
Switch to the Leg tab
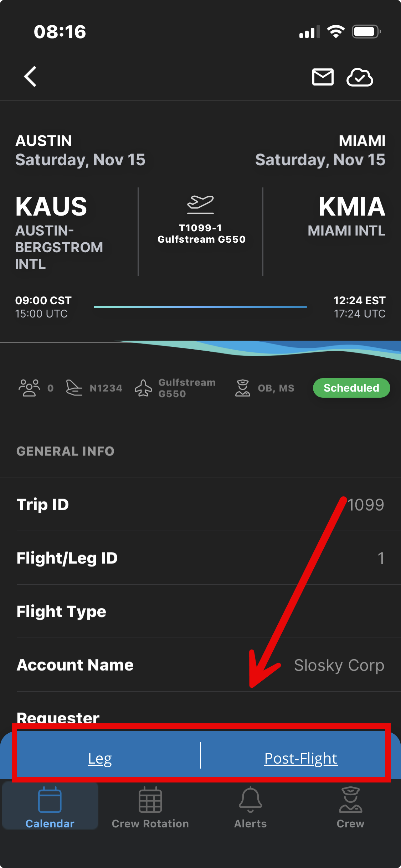(100, 758)
